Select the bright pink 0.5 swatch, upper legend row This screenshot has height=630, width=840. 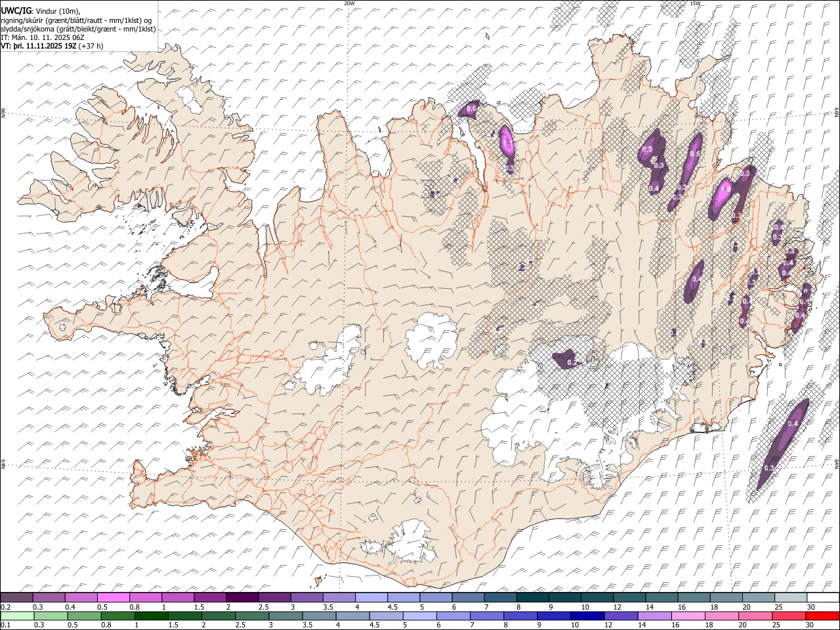tap(114, 597)
